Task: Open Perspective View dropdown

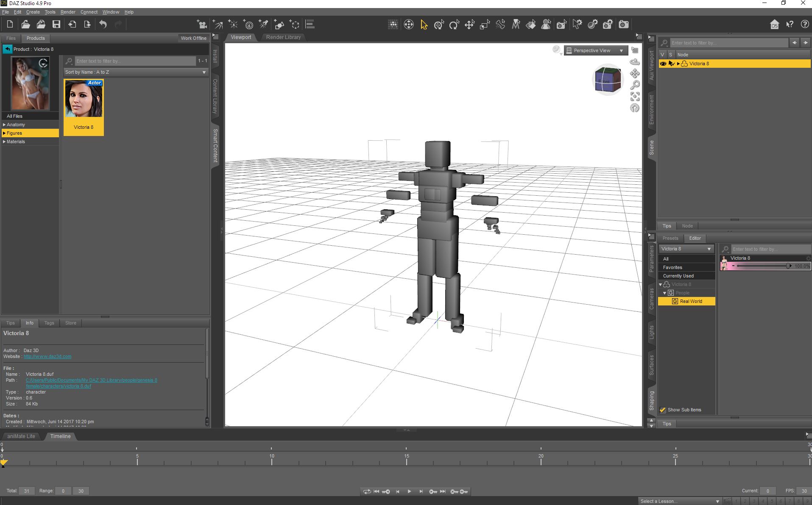Action: coord(596,50)
